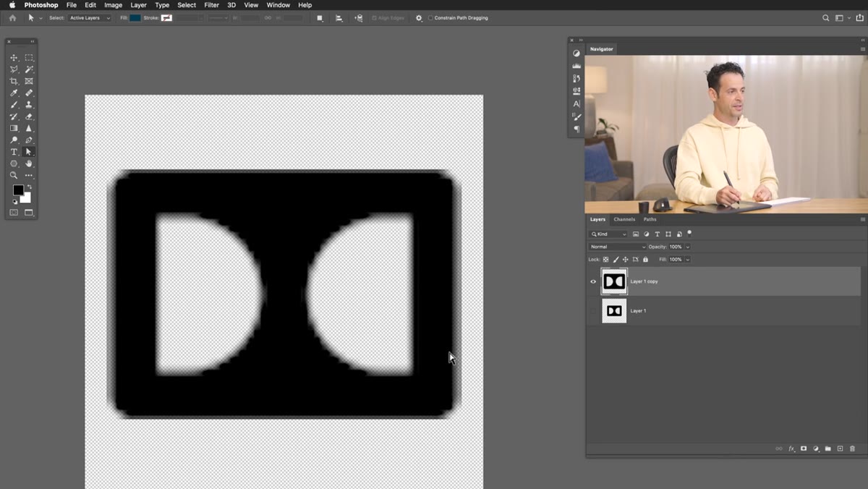This screenshot has width=868, height=489.
Task: Create a new group folder
Action: 828,448
